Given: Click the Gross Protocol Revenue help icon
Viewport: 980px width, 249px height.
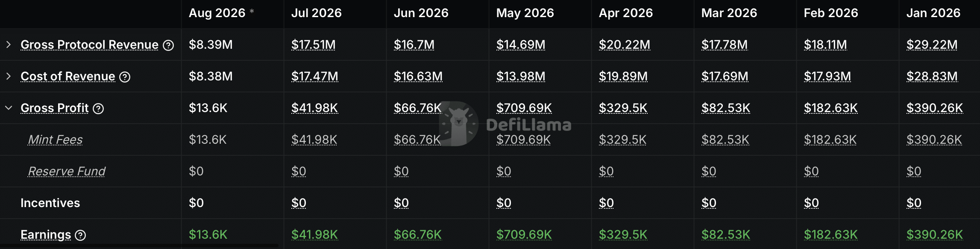Looking at the screenshot, I should (169, 45).
